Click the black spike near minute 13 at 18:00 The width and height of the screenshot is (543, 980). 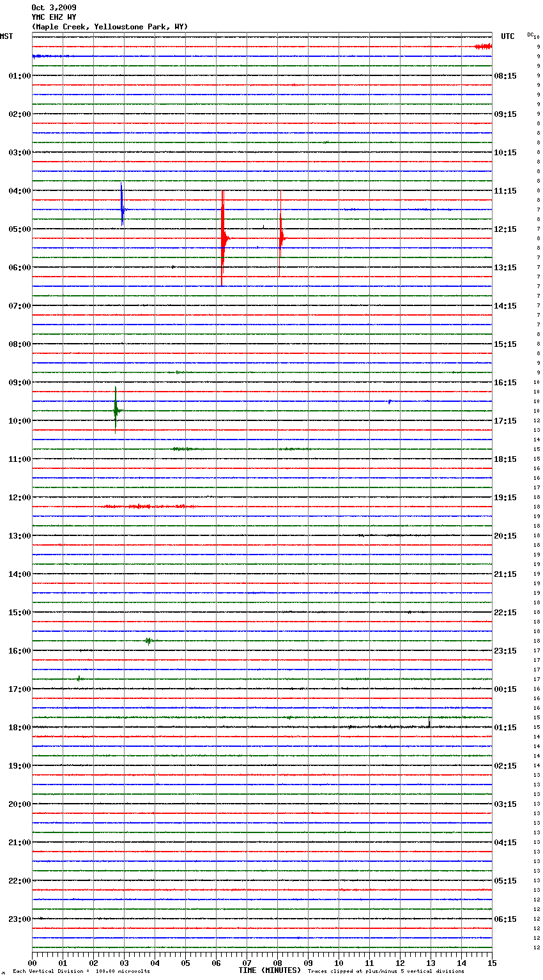pyautogui.click(x=429, y=723)
